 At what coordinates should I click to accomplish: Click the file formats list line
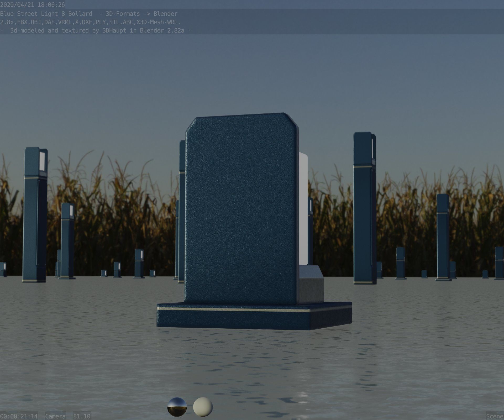click(x=90, y=22)
